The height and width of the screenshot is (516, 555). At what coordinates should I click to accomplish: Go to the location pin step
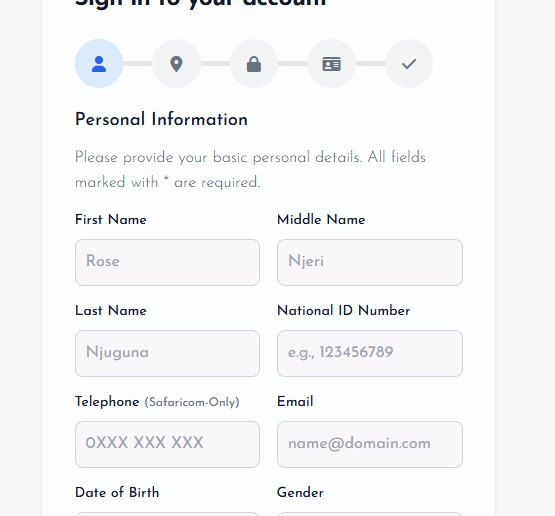pos(177,64)
